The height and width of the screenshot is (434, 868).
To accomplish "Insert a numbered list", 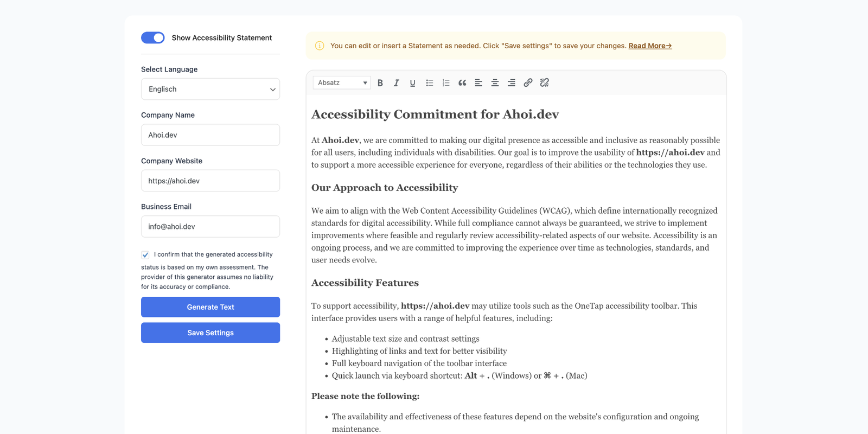I will [446, 83].
